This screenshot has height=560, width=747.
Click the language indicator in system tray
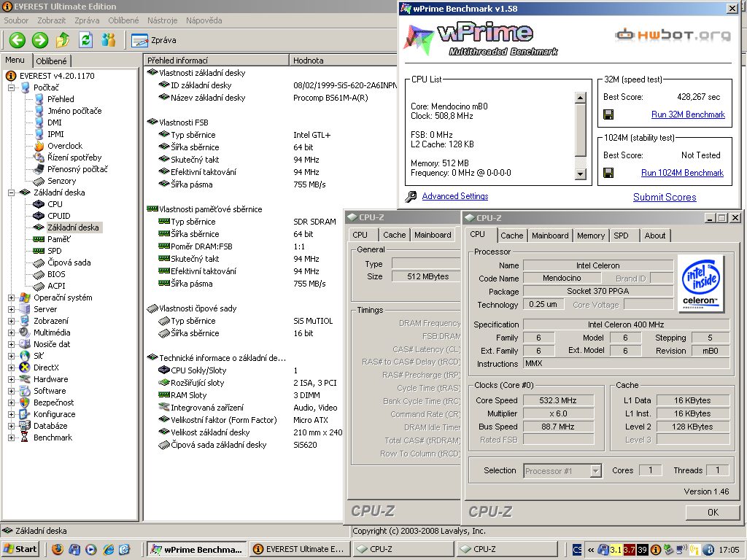tap(577, 550)
